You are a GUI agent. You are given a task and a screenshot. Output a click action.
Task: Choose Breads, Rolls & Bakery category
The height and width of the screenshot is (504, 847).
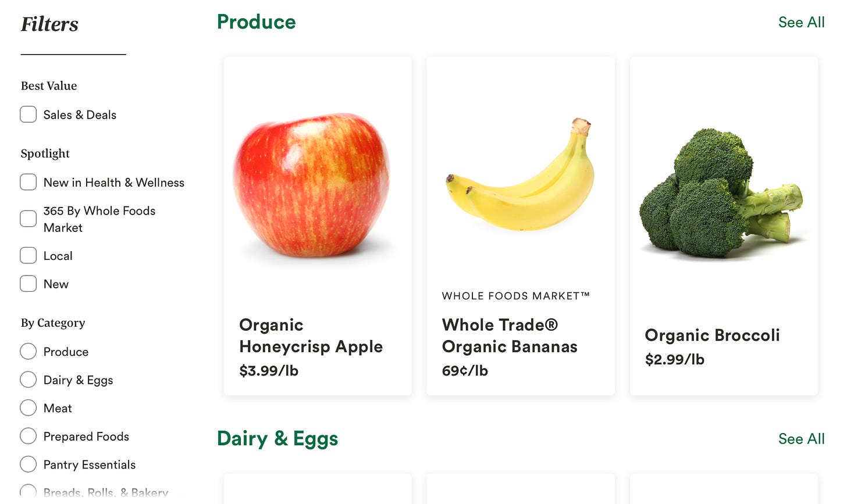point(28,492)
